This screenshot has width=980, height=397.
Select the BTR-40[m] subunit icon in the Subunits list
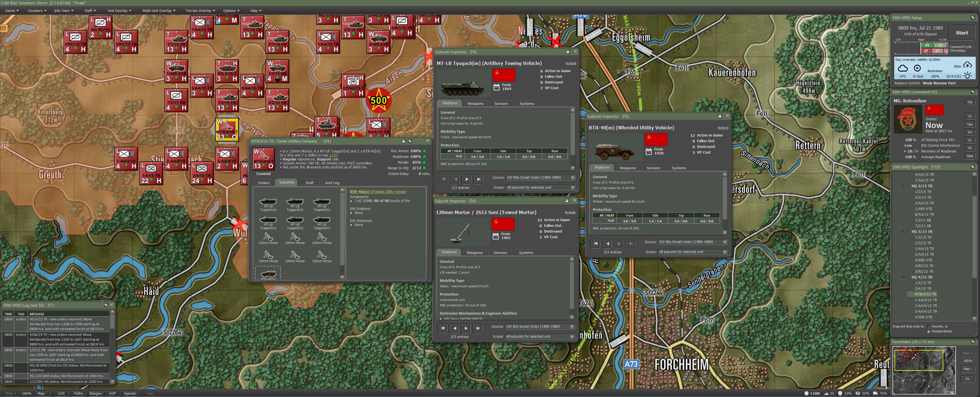pyautogui.click(x=268, y=274)
